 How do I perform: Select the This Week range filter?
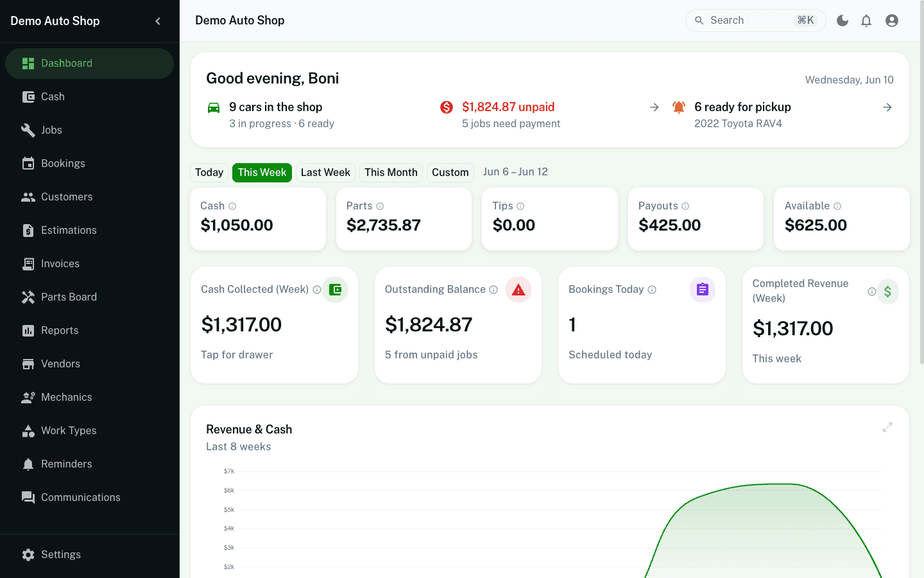pyautogui.click(x=262, y=173)
